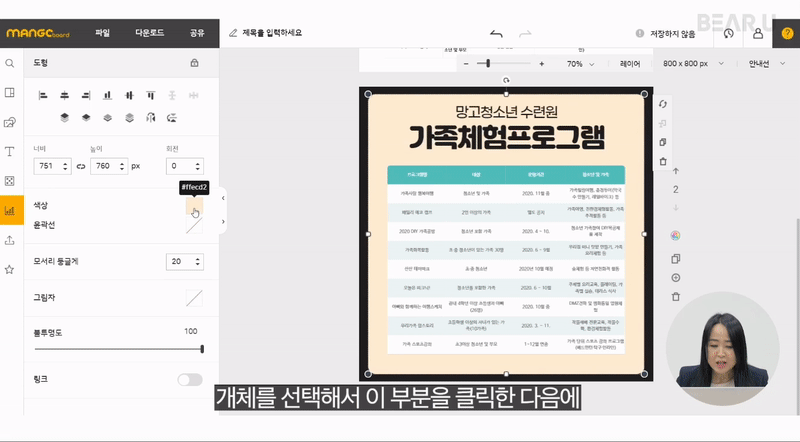The height and width of the screenshot is (442, 800).
Task: Open the 레이어 panel button
Action: [630, 64]
